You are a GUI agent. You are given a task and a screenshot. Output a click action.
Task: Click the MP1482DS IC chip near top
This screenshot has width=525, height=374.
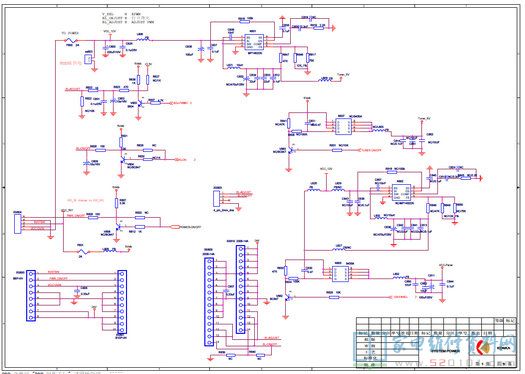point(254,43)
